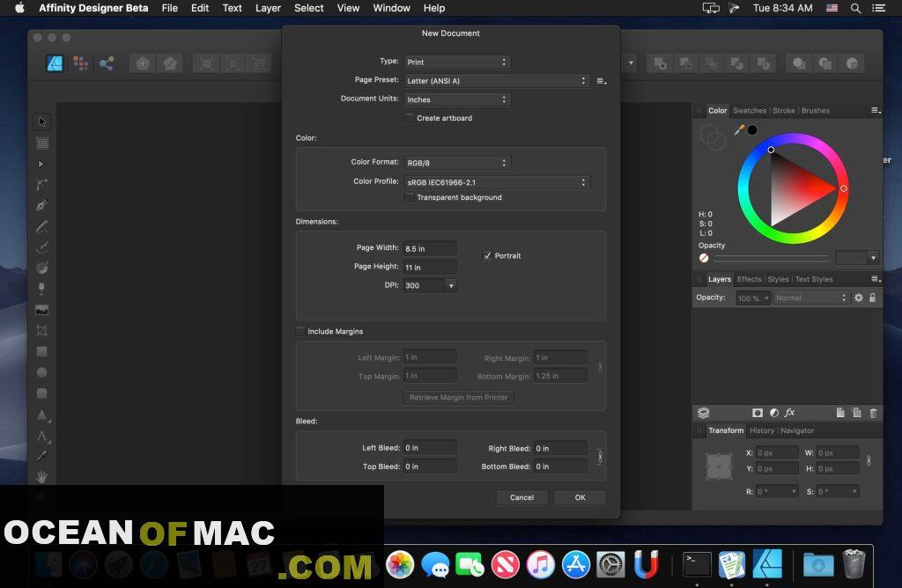Image resolution: width=902 pixels, height=588 pixels.
Task: Click the Adjustments icon in Layers panel
Action: tap(773, 413)
